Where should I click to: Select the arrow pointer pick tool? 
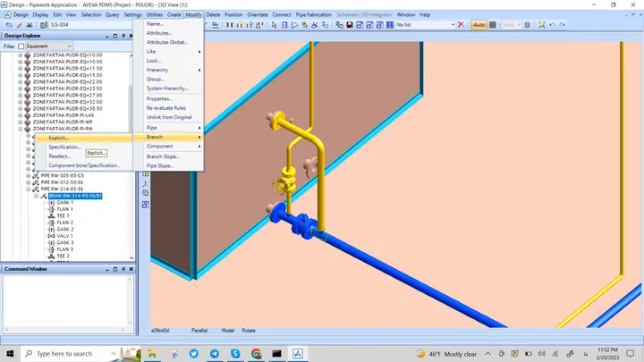[274, 25]
